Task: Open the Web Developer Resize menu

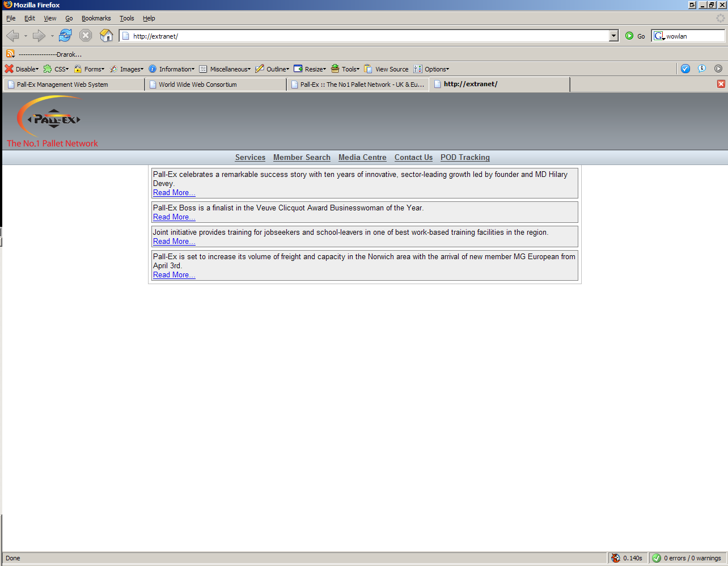Action: tap(310, 69)
